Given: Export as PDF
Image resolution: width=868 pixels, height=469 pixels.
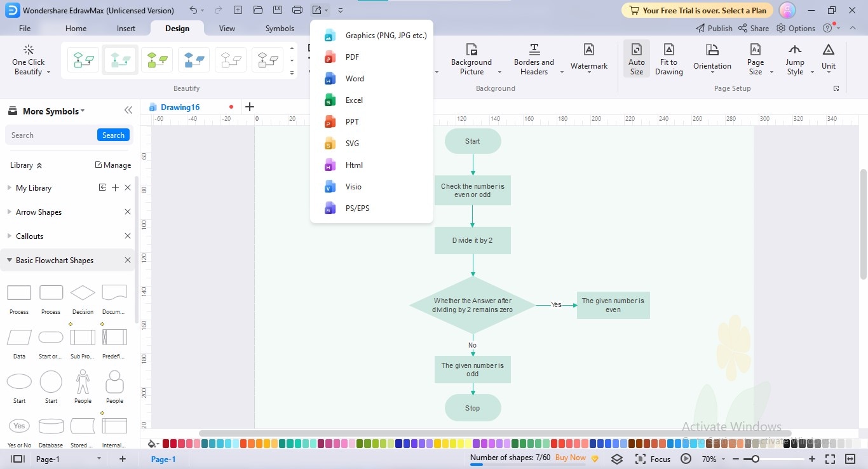Looking at the screenshot, I should 372,57.
